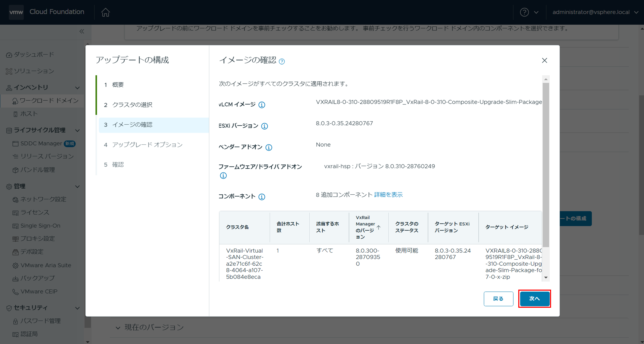Click the VMware CEIP phone icon
The image size is (644, 344).
coord(16,292)
